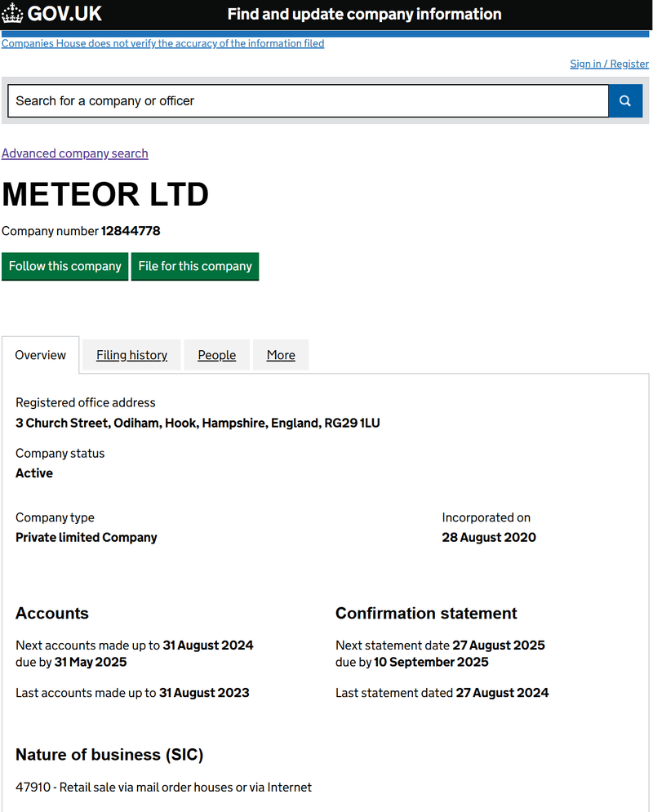Click the company number 12844778
Screen dimensions: 653x812
[x=131, y=231]
